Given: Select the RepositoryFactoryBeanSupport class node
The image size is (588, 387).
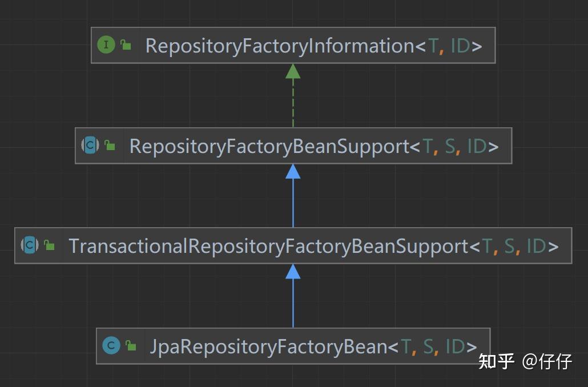Looking at the screenshot, I should point(293,146).
